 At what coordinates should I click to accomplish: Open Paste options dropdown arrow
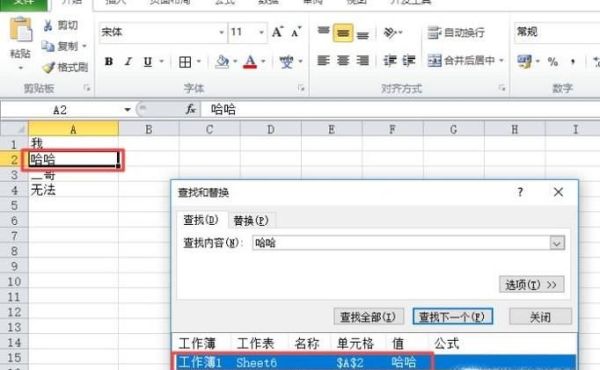21,68
